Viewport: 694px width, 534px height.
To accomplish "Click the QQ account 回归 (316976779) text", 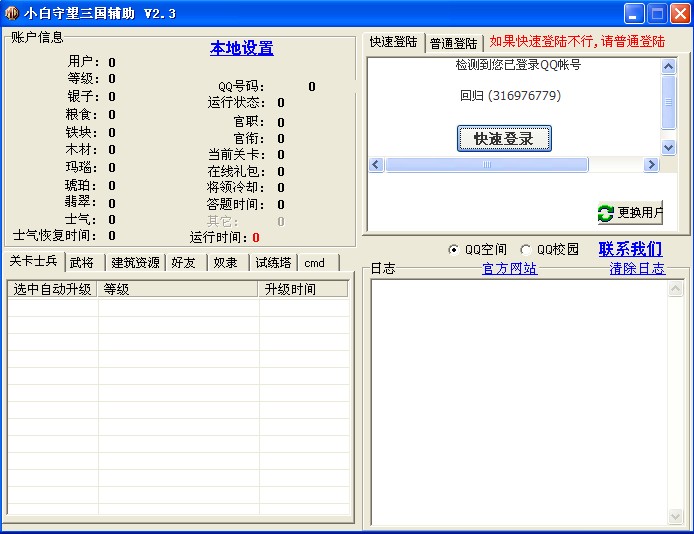I will click(x=510, y=96).
